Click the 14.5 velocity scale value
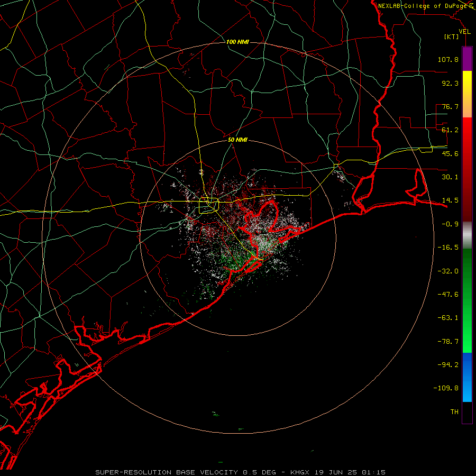Image resolution: width=476 pixels, height=476 pixels. (450, 200)
